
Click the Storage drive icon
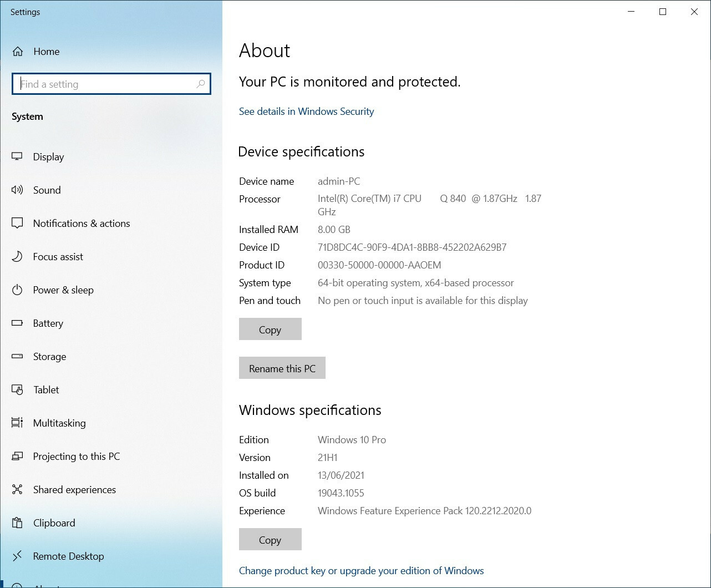click(x=17, y=356)
